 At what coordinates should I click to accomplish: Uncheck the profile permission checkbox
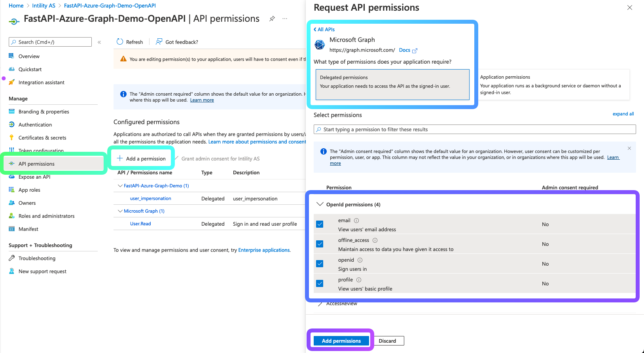[320, 283]
